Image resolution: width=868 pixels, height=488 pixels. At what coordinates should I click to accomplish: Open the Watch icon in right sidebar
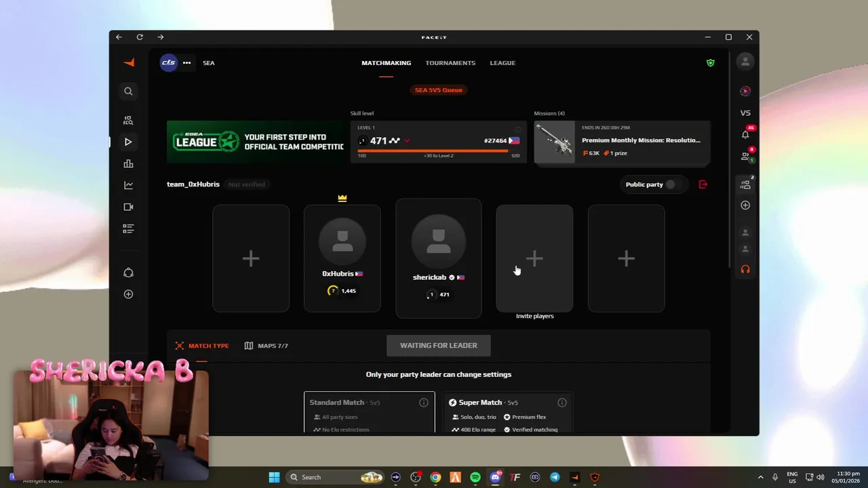pos(745,91)
